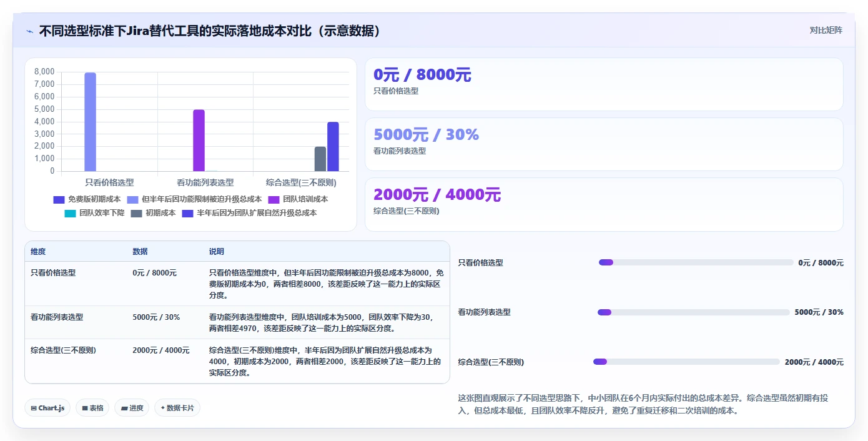Image resolution: width=868 pixels, height=441 pixels.
Task: Click the 表格 tag chip
Action: click(x=92, y=408)
